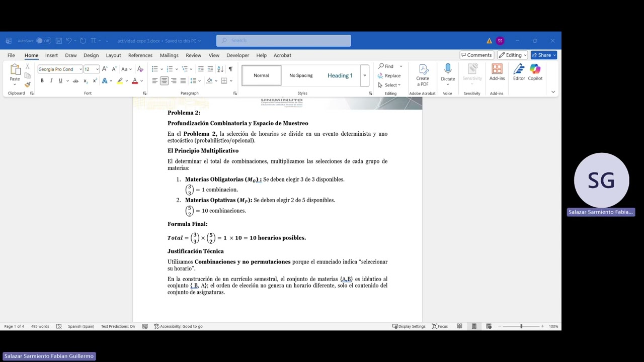Screen dimensions: 644x362
Task: Click the Paste clipboard icon
Action: 15,70
